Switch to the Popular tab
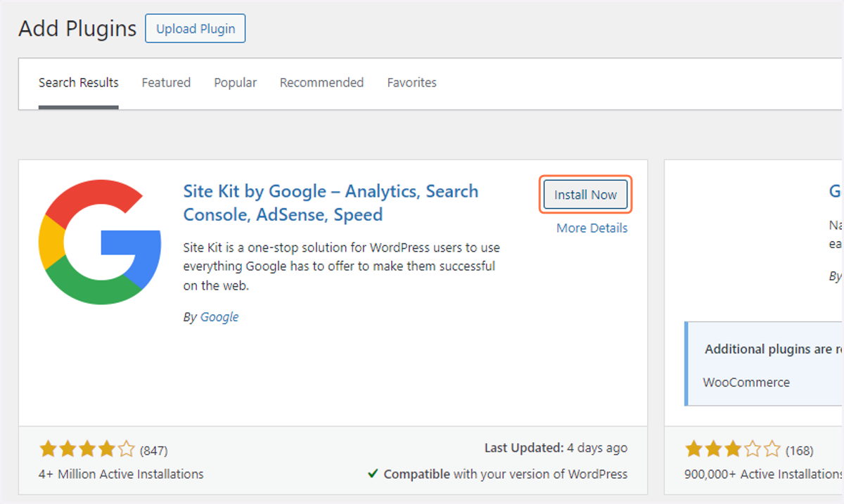 click(236, 83)
